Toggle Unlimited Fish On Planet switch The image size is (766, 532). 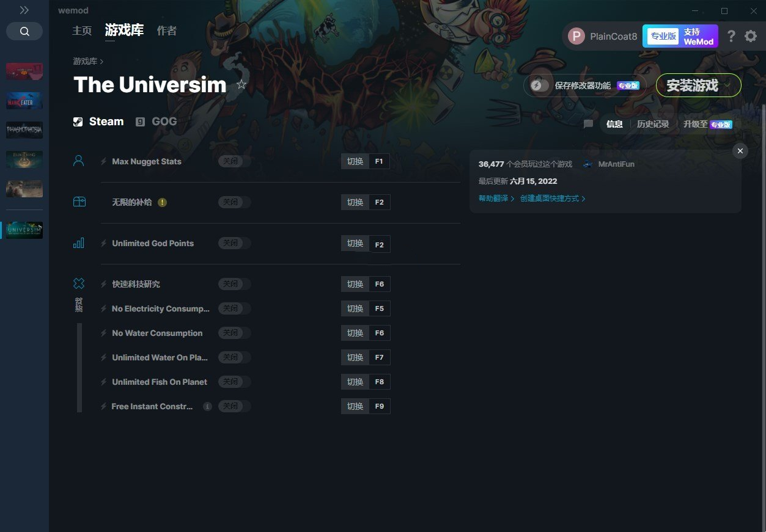(235, 382)
